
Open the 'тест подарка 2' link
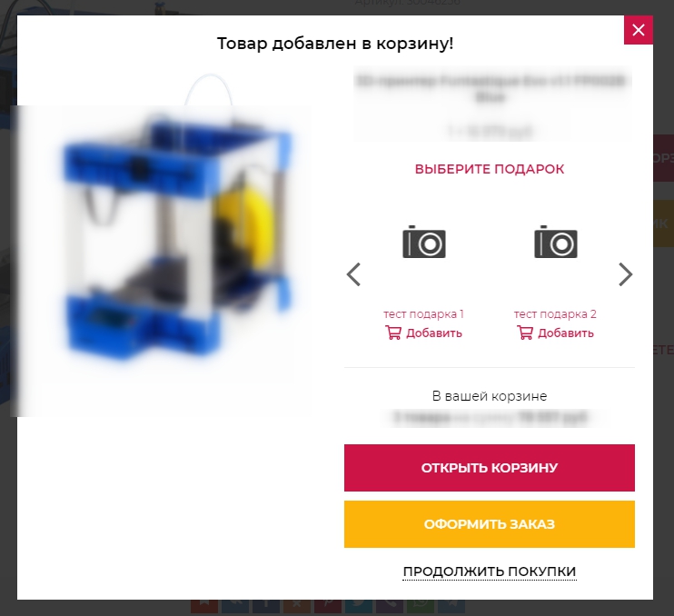(x=555, y=313)
